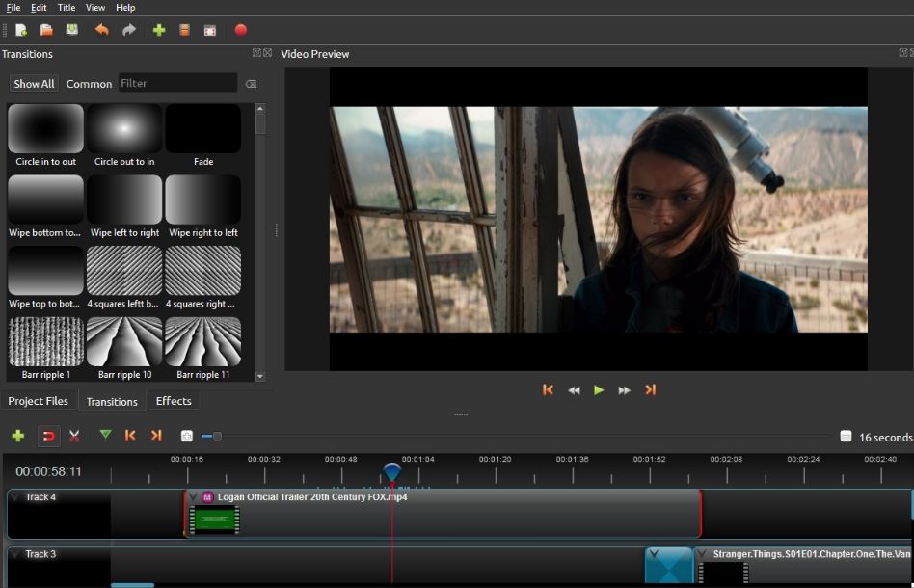Screen dimensions: 914x588
Task: Select the Transitions tab at the bottom
Action: pyautogui.click(x=112, y=402)
